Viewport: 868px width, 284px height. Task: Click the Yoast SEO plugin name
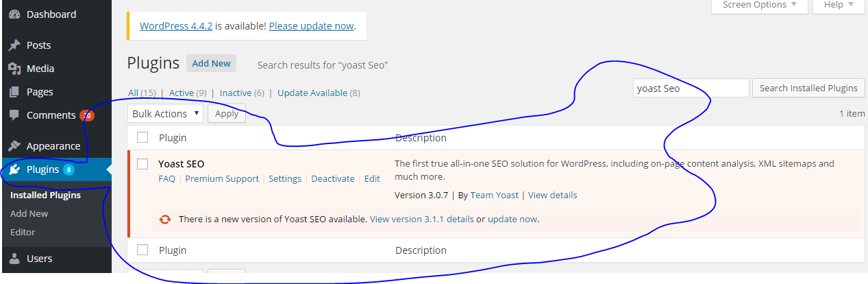[181, 164]
